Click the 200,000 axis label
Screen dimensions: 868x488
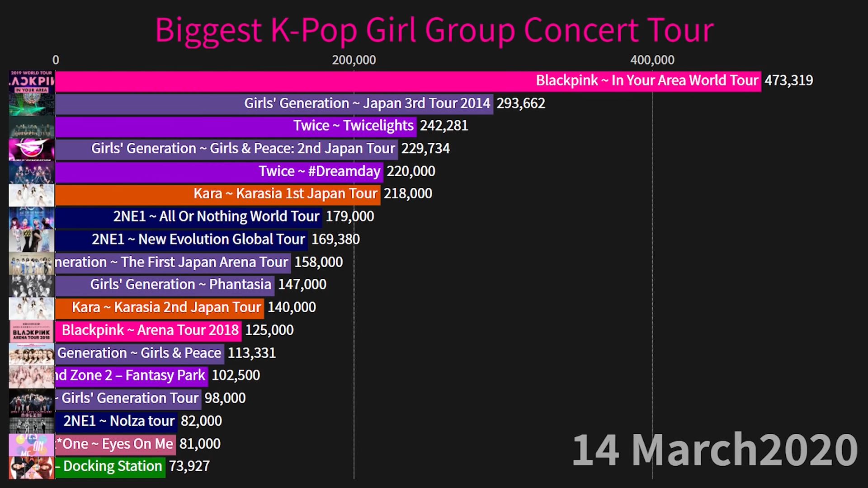354,60
